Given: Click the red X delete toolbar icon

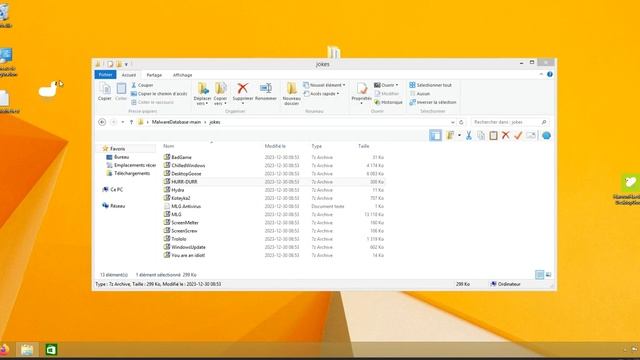Looking at the screenshot, I should click(x=506, y=135).
